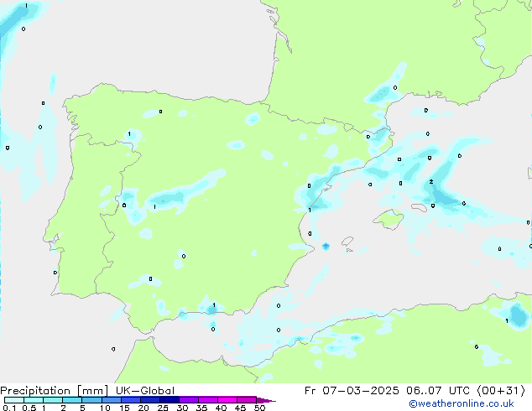
Task: Click the over-50 mm legend arrow tip
Action: (266, 400)
